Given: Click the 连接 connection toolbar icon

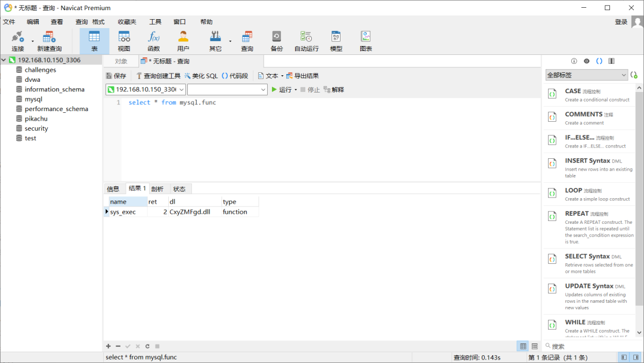Looking at the screenshot, I should click(18, 41).
